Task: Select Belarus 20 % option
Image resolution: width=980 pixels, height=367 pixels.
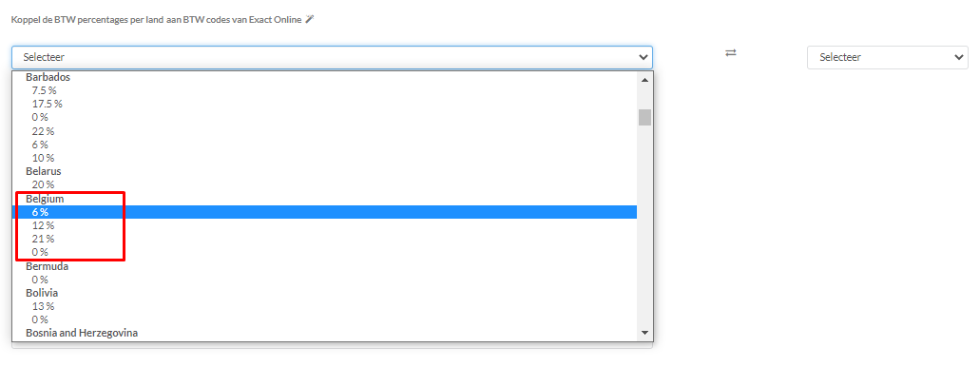Action: click(324, 184)
